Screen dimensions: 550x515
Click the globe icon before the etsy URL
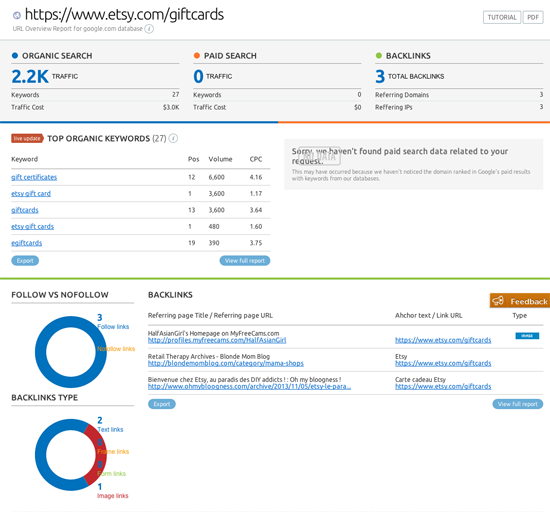click(x=17, y=15)
